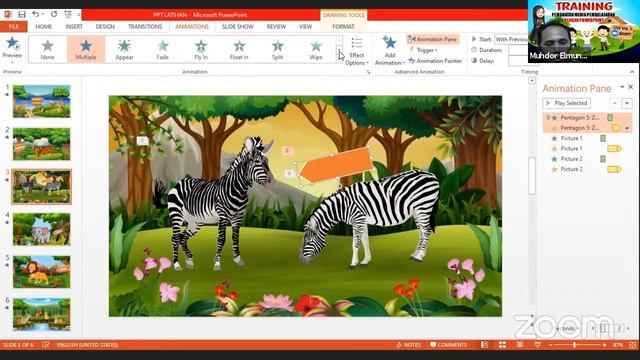Switch to the DESIGN tab
Image resolution: width=640 pixels, height=360 pixels.
105,27
